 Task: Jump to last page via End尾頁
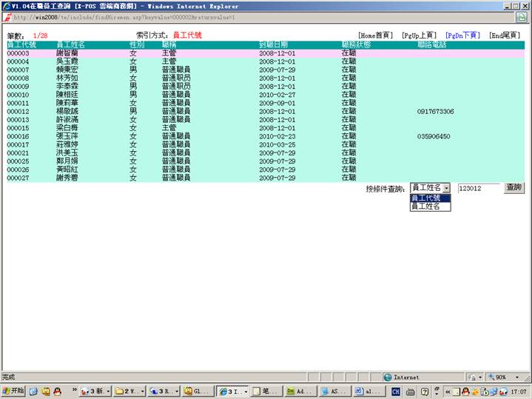(505, 35)
